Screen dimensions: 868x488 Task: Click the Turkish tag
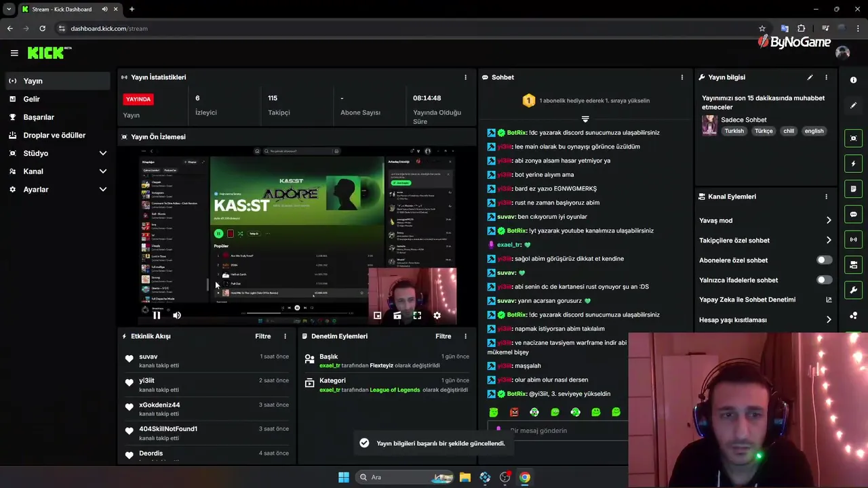(734, 131)
